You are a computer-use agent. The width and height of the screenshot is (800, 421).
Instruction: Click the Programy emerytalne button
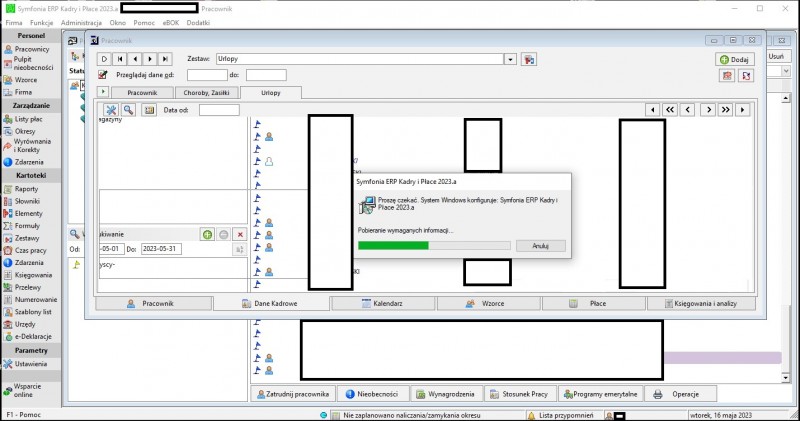601,394
